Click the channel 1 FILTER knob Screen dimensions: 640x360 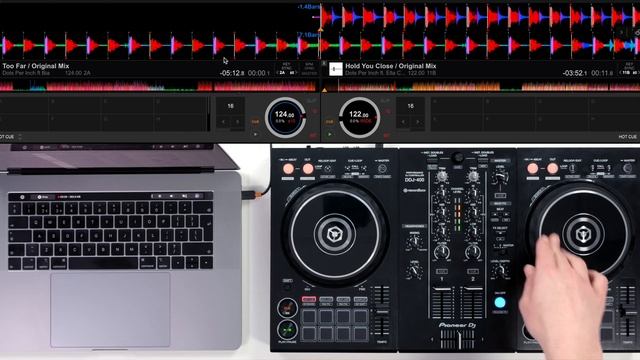(x=442, y=253)
